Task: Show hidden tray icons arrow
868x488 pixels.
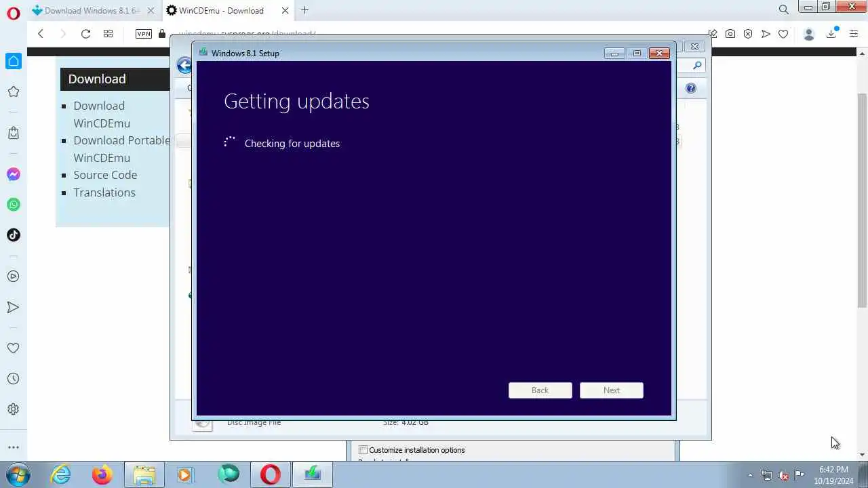Action: coord(750,475)
